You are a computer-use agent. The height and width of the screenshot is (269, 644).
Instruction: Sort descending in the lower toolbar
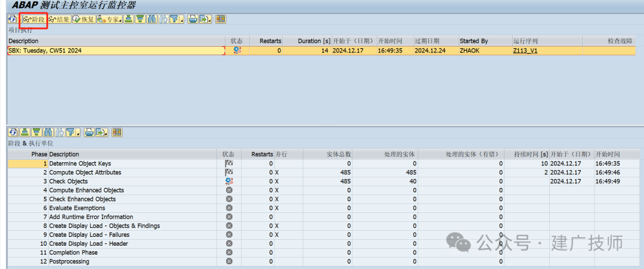[x=36, y=132]
